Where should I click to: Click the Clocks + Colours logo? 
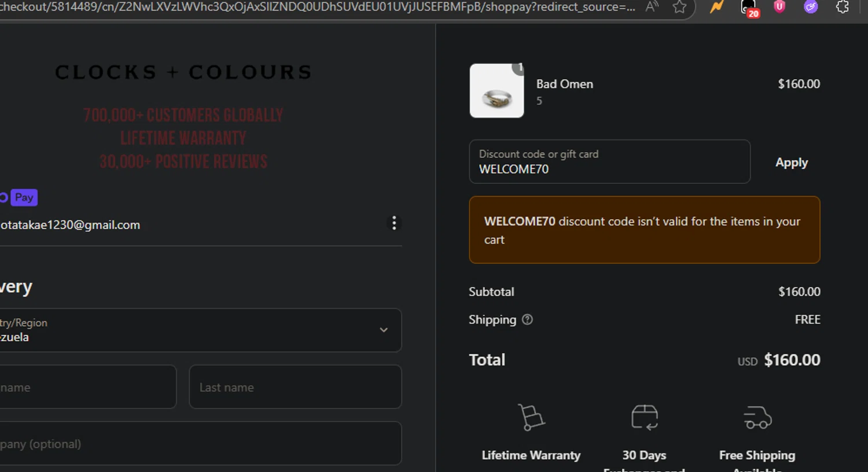click(183, 72)
